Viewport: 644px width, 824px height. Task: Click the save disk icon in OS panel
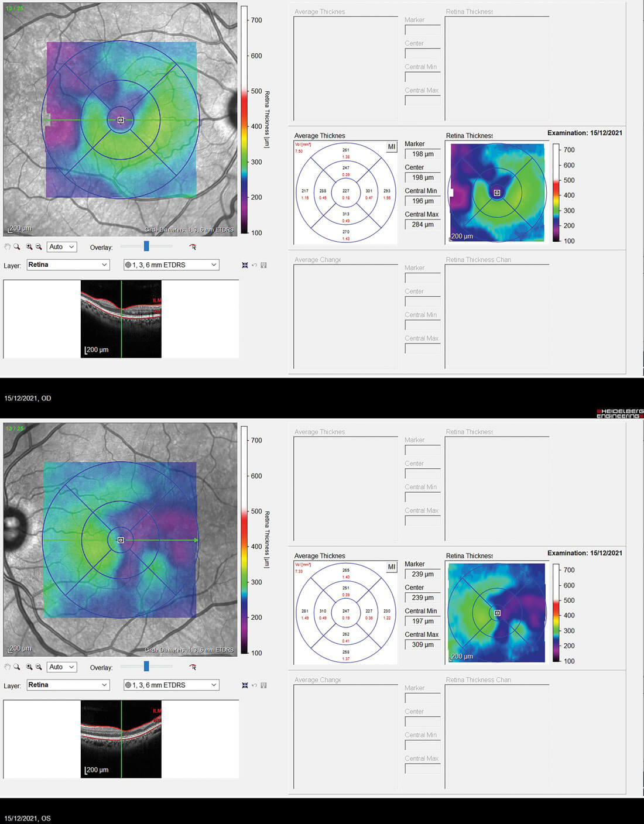tap(263, 685)
